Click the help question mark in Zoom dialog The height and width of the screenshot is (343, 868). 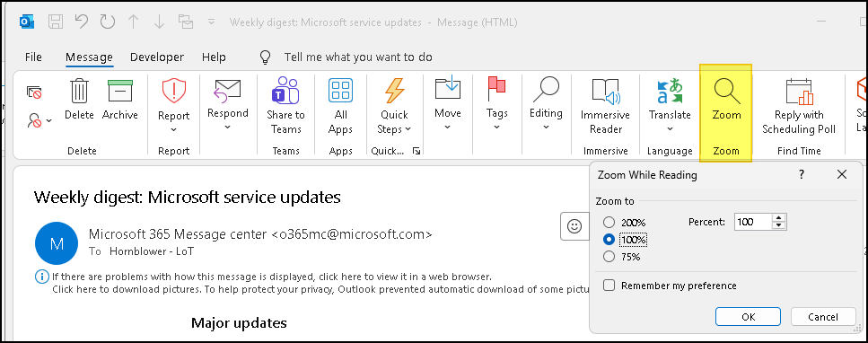801,174
